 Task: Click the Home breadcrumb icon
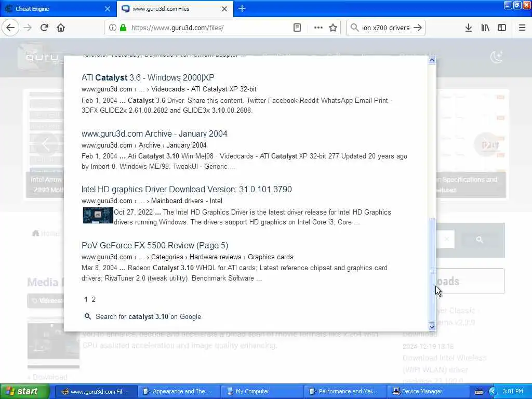click(x=36, y=233)
